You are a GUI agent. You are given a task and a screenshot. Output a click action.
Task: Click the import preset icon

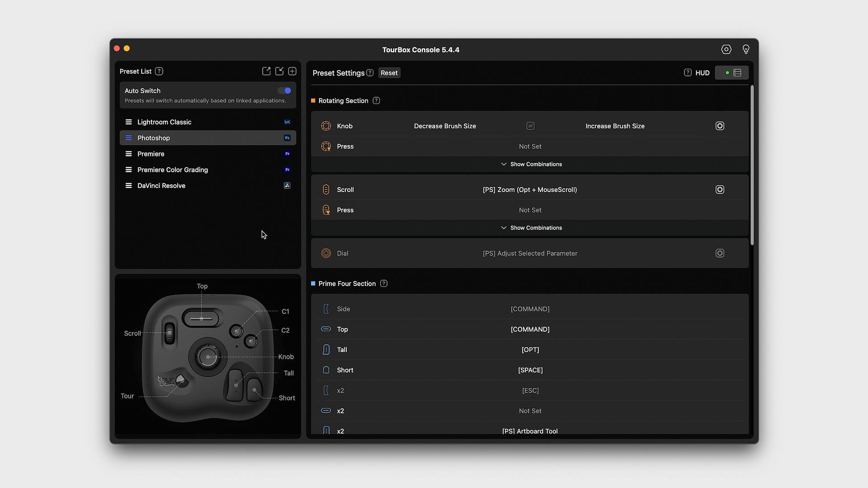pos(279,71)
